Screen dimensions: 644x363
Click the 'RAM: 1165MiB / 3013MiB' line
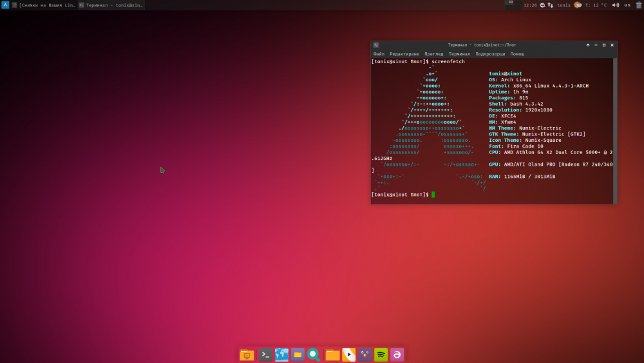[x=522, y=177]
